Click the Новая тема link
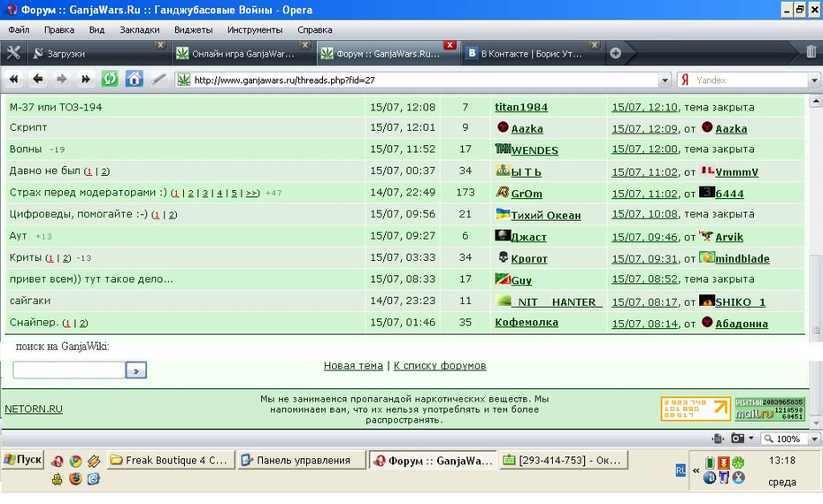The image size is (823, 504). tap(353, 365)
